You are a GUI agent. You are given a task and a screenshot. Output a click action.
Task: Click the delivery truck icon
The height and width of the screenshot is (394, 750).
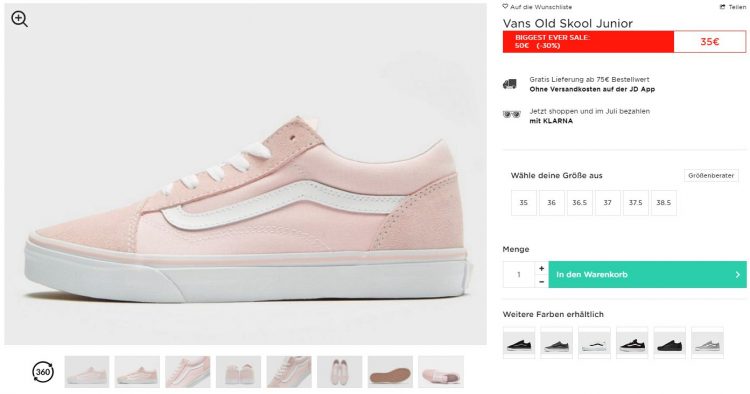pos(510,84)
